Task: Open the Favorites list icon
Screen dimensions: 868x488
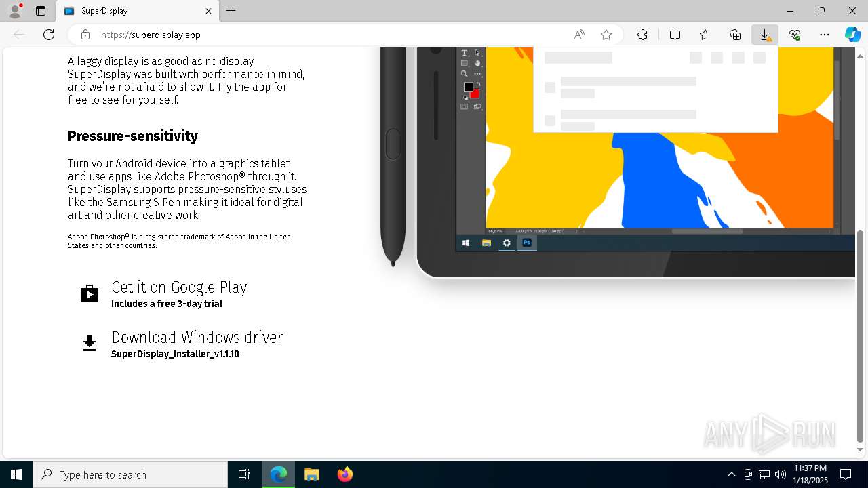Action: pyautogui.click(x=705, y=35)
